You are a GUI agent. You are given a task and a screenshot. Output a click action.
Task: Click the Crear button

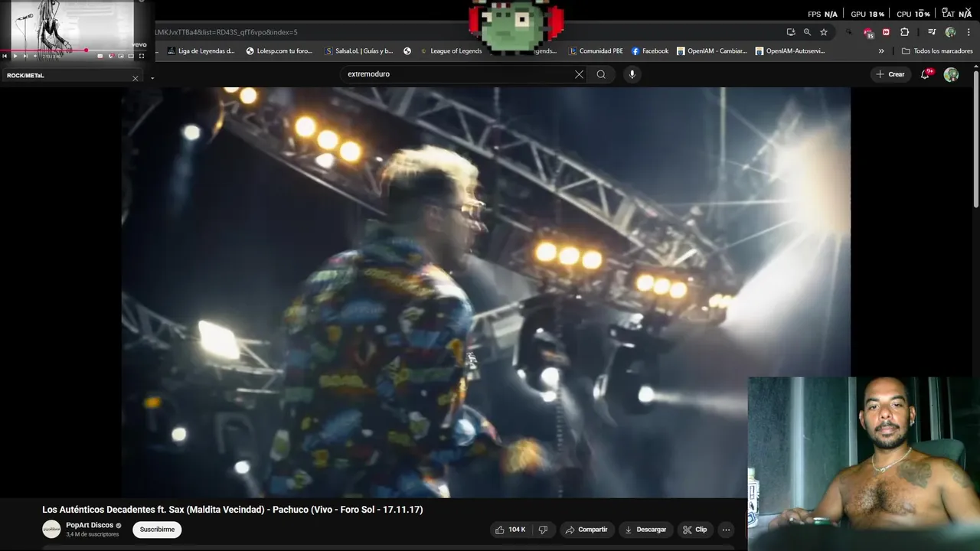[890, 74]
